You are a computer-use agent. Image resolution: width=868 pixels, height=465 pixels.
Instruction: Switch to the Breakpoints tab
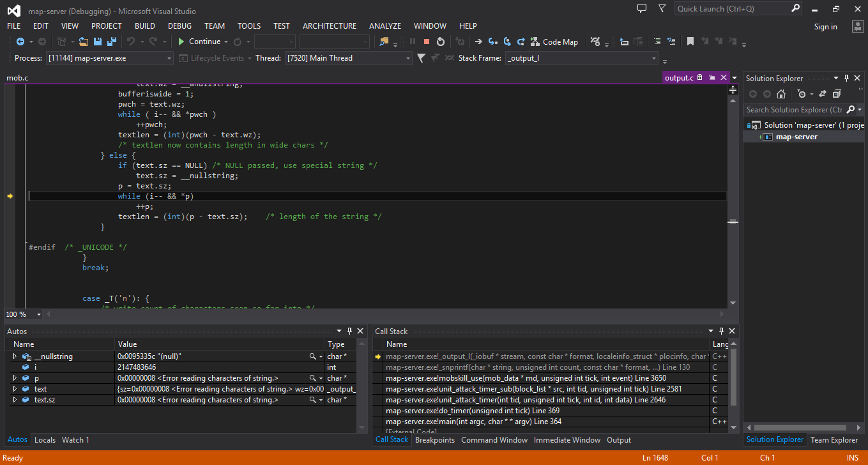click(x=435, y=440)
